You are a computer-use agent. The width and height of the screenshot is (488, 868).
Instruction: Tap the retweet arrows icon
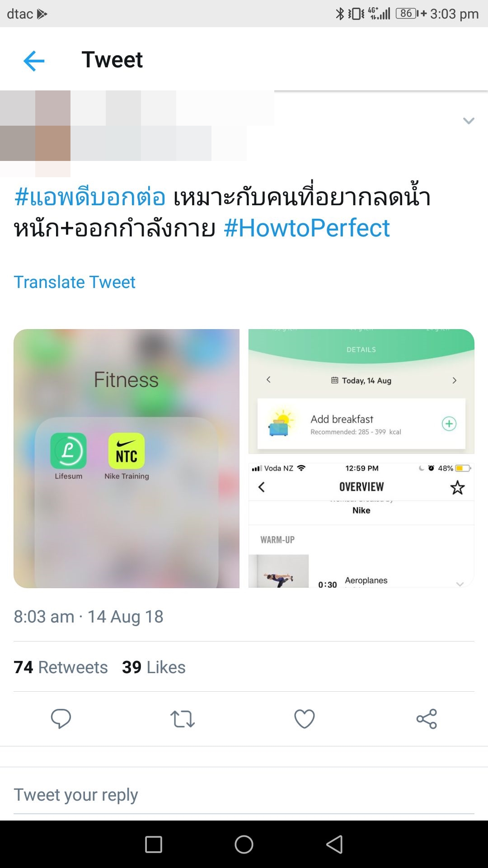point(183,719)
